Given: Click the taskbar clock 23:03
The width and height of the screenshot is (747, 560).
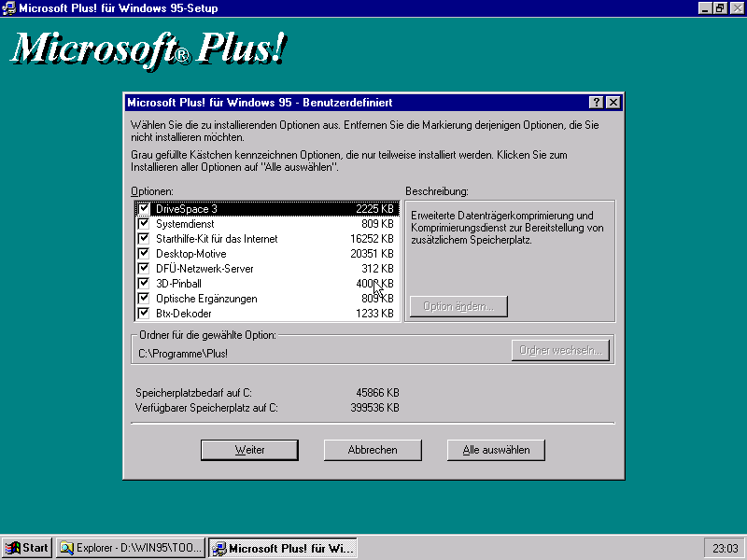Looking at the screenshot, I should [x=725, y=549].
